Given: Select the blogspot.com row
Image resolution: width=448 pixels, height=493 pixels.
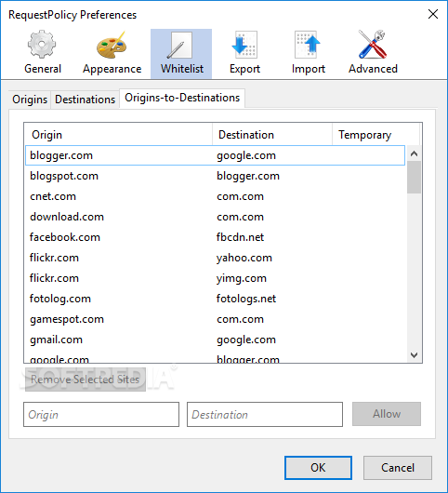Looking at the screenshot, I should pos(216,176).
